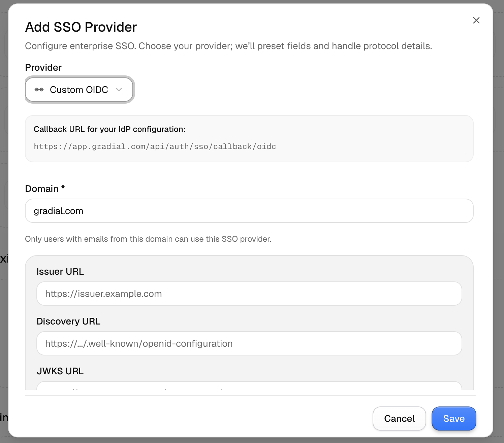Screen dimensions: 504x443
Task: Click the 'JWKS URL' label
Action: (60, 371)
